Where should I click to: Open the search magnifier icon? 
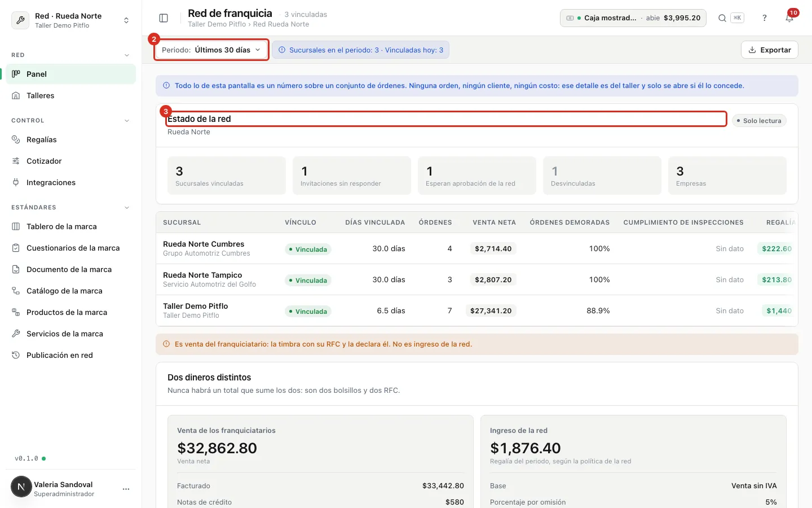click(722, 18)
